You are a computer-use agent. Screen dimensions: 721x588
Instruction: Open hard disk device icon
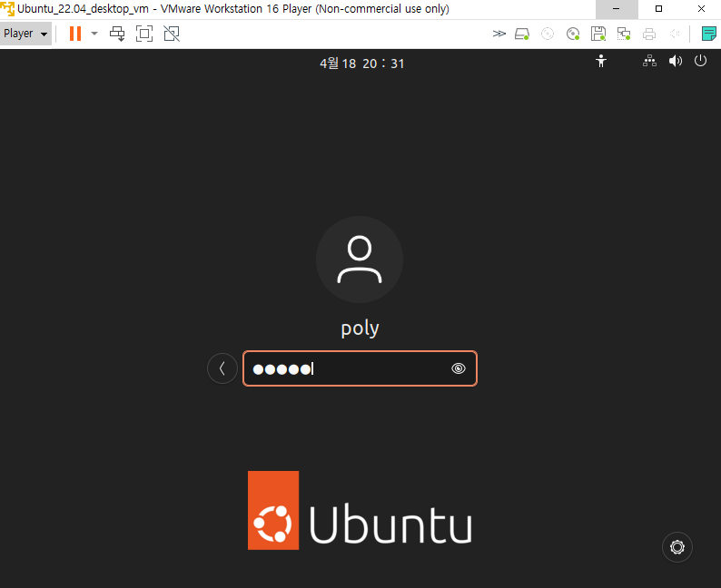(522, 34)
